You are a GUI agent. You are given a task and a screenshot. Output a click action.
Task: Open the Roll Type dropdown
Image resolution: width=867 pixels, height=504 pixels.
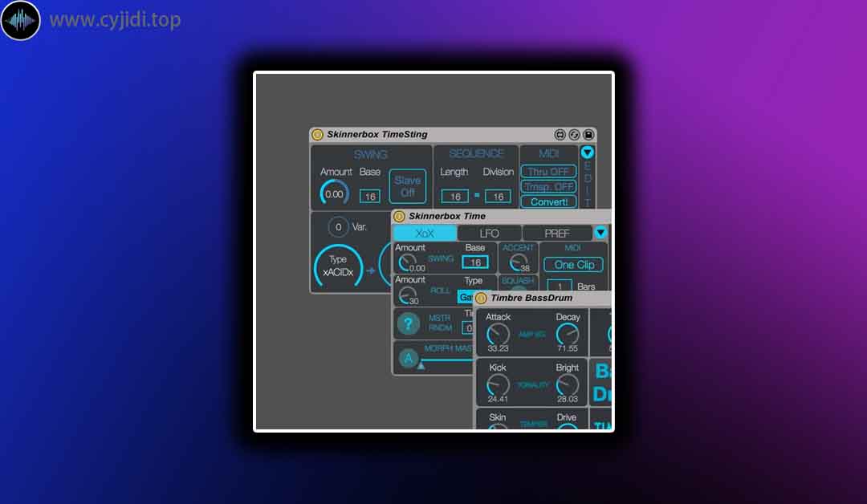pos(466,297)
